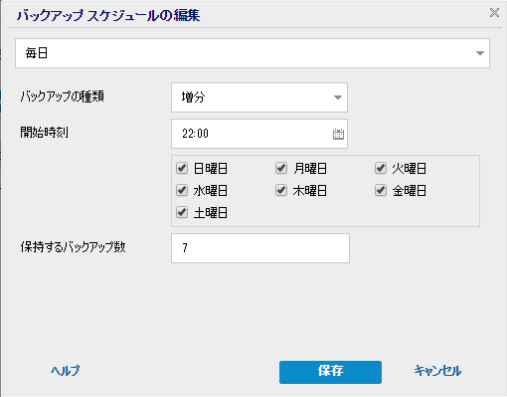Viewport: 507px width, 397px height.
Task: Uncheck the 日曜日 checkbox
Action: click(x=182, y=168)
